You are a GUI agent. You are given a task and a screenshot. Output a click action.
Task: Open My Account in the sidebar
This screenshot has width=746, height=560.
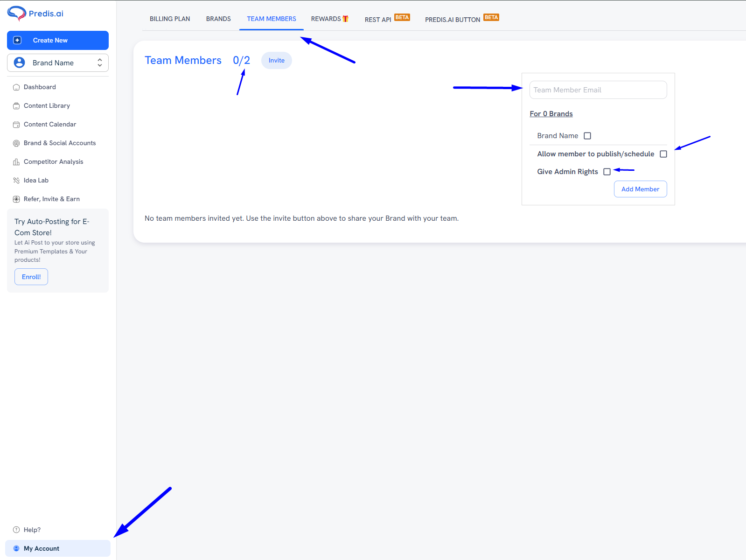click(x=58, y=548)
